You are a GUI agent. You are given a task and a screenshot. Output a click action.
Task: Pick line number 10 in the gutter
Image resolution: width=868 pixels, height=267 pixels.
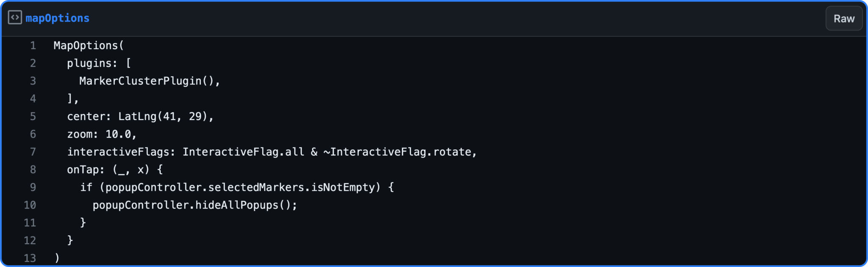[x=30, y=205]
